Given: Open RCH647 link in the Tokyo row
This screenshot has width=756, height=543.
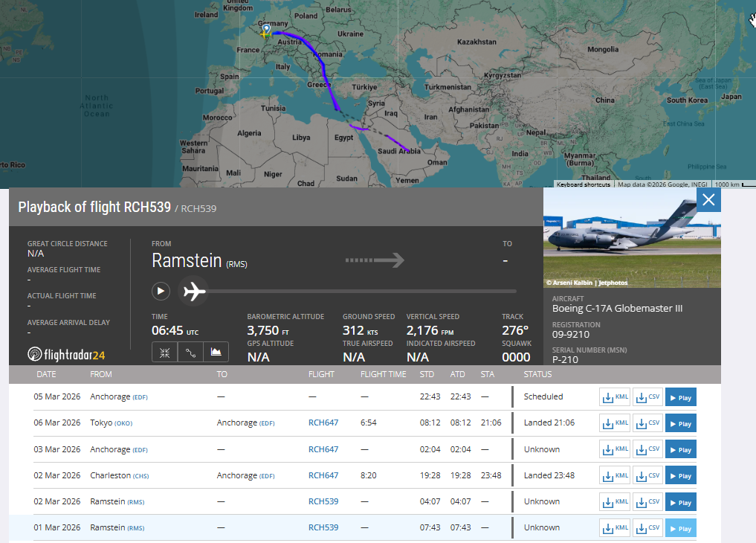Looking at the screenshot, I should click(x=323, y=423).
